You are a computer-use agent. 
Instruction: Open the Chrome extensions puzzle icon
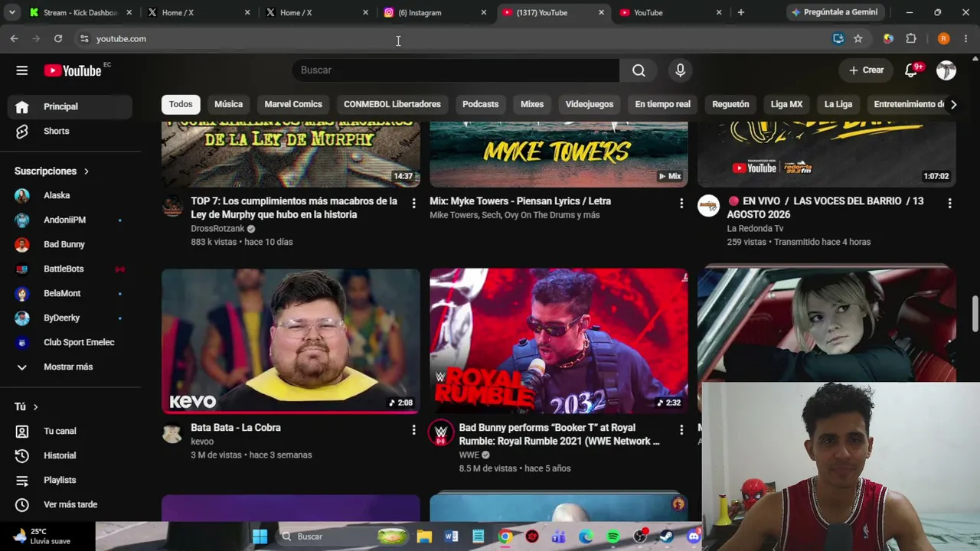[911, 38]
